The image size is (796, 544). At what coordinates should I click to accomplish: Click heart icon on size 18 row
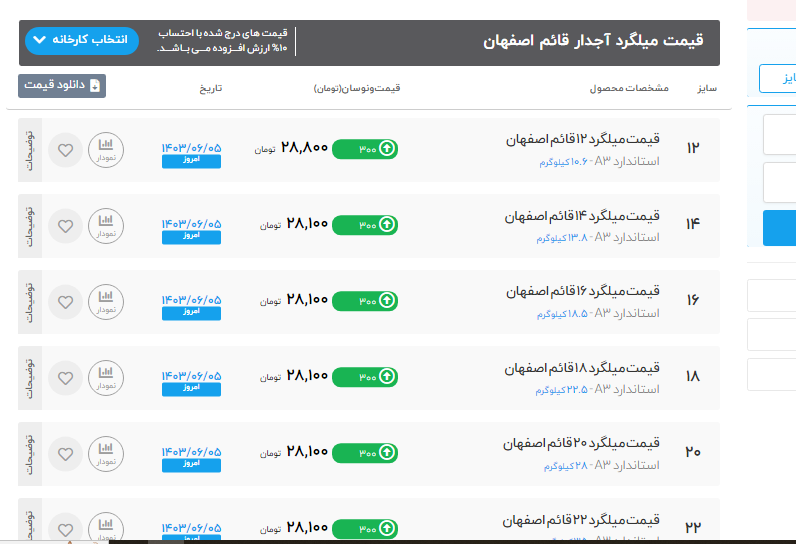[65, 378]
